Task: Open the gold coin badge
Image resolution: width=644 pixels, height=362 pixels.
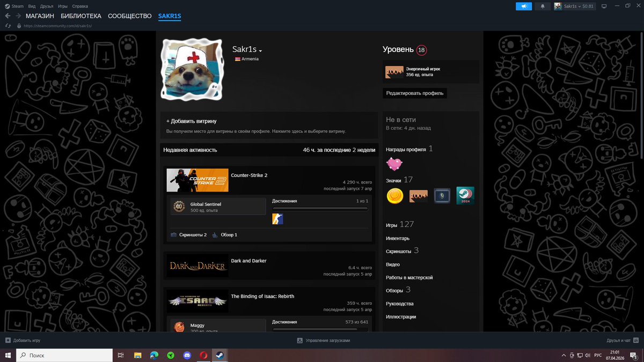Action: (x=395, y=196)
